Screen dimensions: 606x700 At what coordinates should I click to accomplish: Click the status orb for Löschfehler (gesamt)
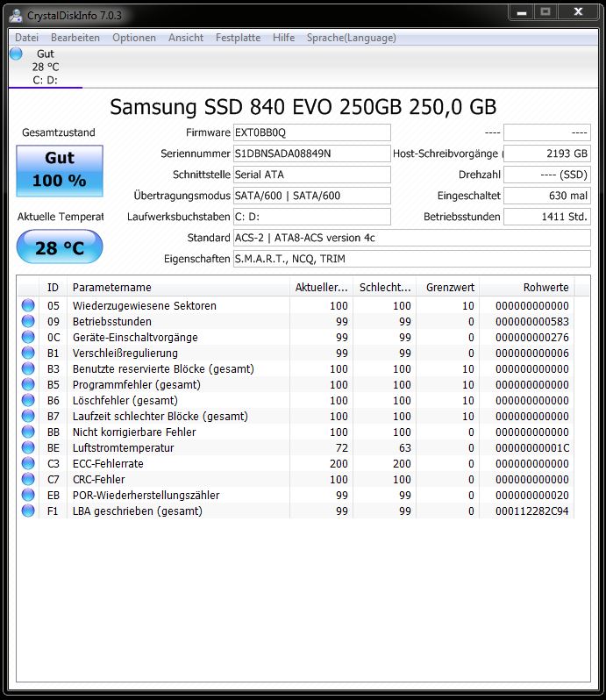(x=28, y=400)
